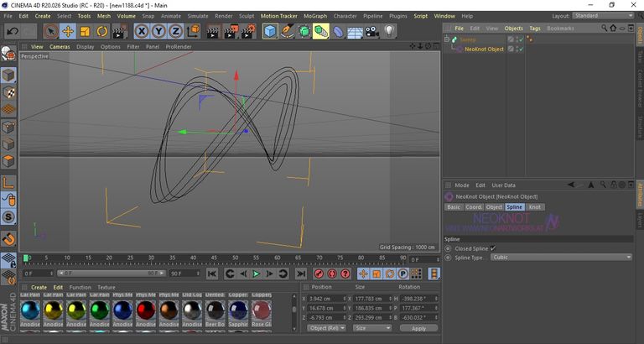Click the Apply button
This screenshot has height=344, width=644.
click(418, 328)
